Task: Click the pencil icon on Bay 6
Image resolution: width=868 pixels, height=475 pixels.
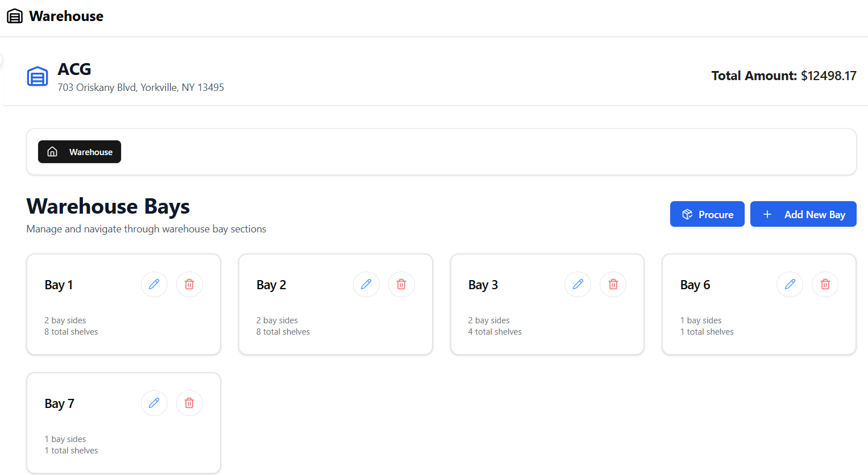Action: [790, 284]
